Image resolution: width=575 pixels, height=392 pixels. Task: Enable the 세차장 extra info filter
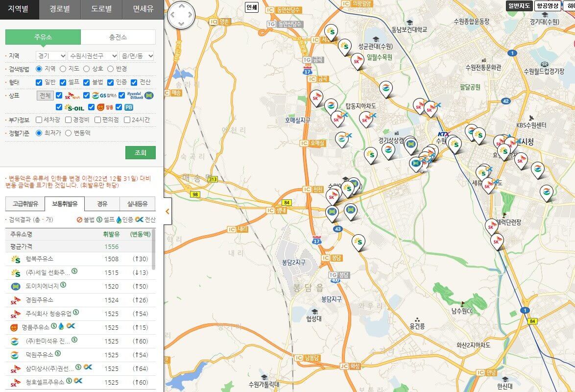[x=39, y=120]
